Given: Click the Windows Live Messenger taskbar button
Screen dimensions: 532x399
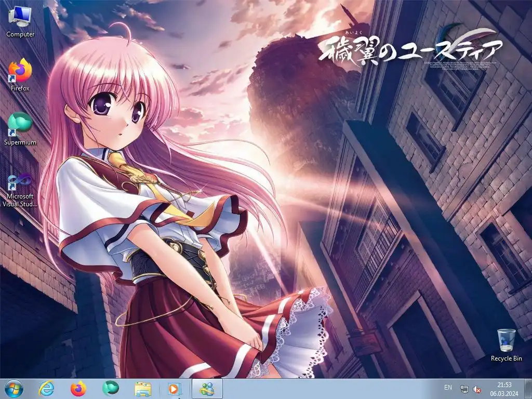Looking at the screenshot, I should point(207,389).
